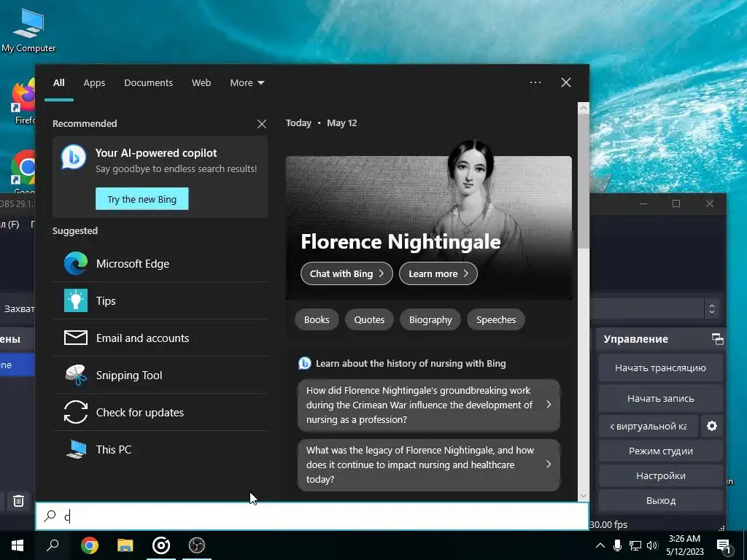Open Email and accounts settings
This screenshot has width=747, height=560.
tap(160, 338)
